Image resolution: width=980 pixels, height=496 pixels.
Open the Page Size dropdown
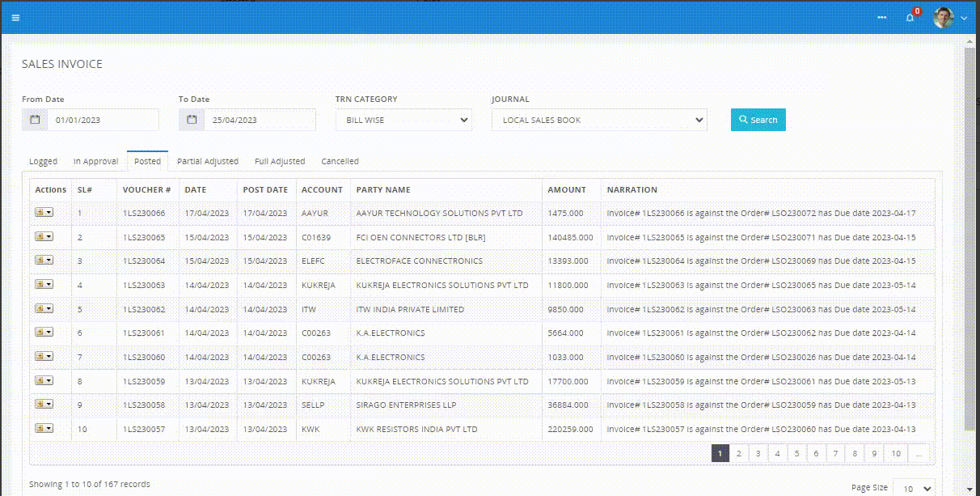click(913, 489)
